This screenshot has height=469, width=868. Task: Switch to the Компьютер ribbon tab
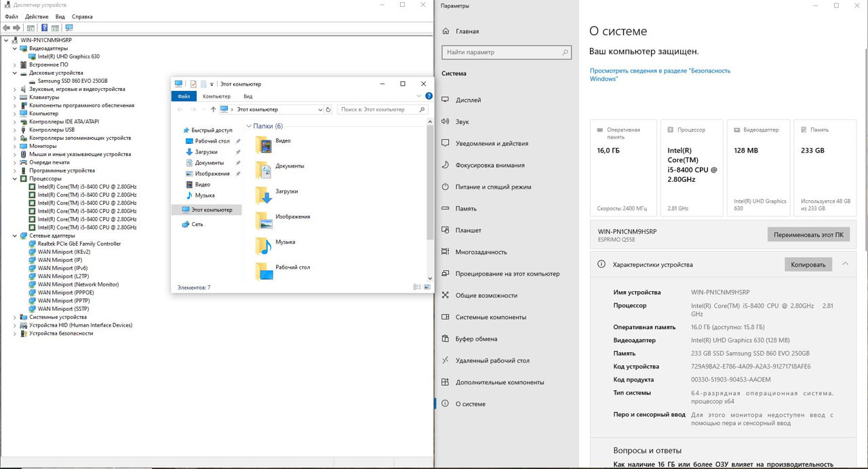coord(216,96)
